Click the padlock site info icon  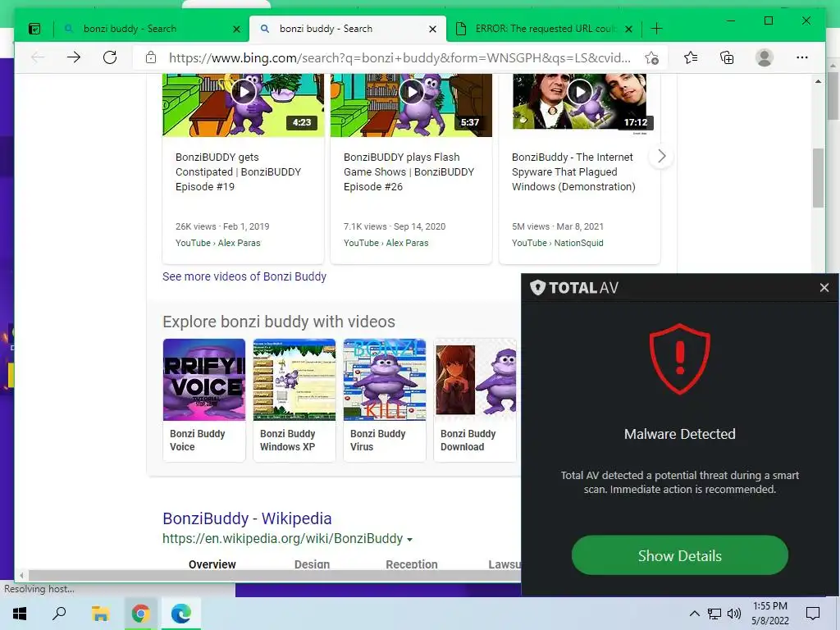[x=151, y=57]
